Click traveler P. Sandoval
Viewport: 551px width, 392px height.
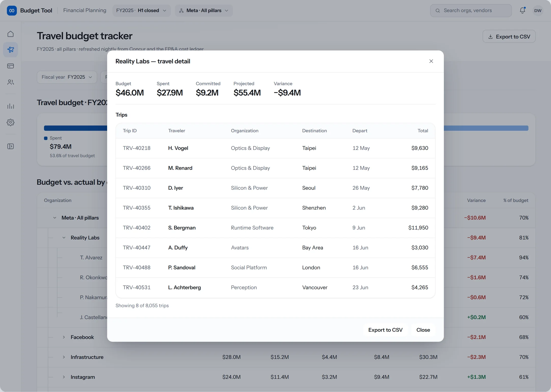click(x=182, y=267)
